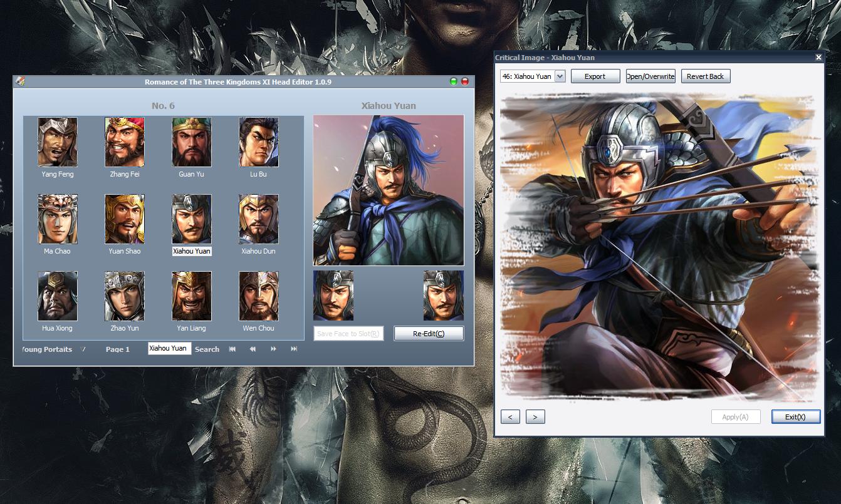Click large Xiahou Yuan portrait preview
Screen dimensions: 841x504
(x=389, y=190)
